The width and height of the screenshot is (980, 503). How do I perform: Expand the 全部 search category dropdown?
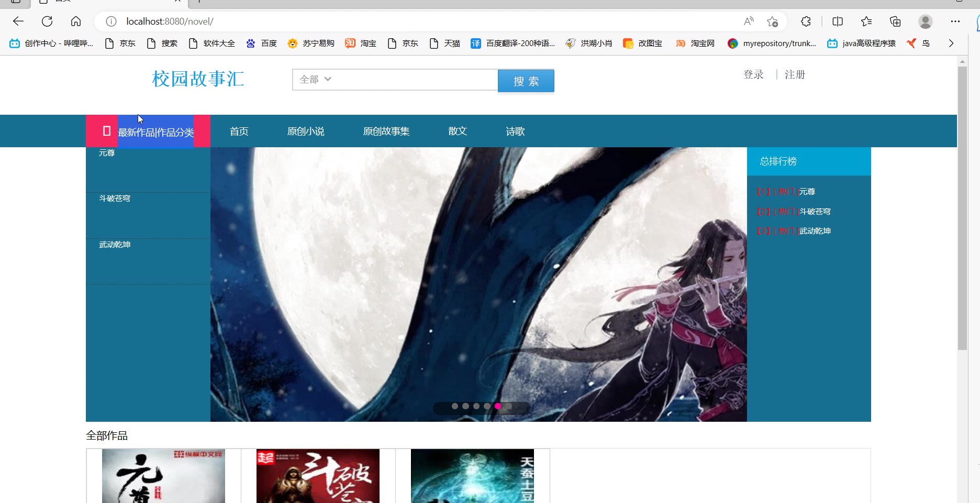coord(315,80)
